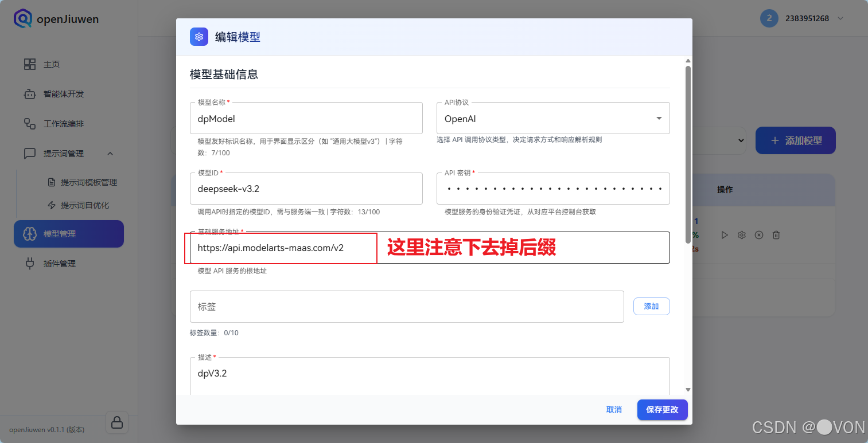Click the circled X icon in 操作 column

tap(759, 234)
